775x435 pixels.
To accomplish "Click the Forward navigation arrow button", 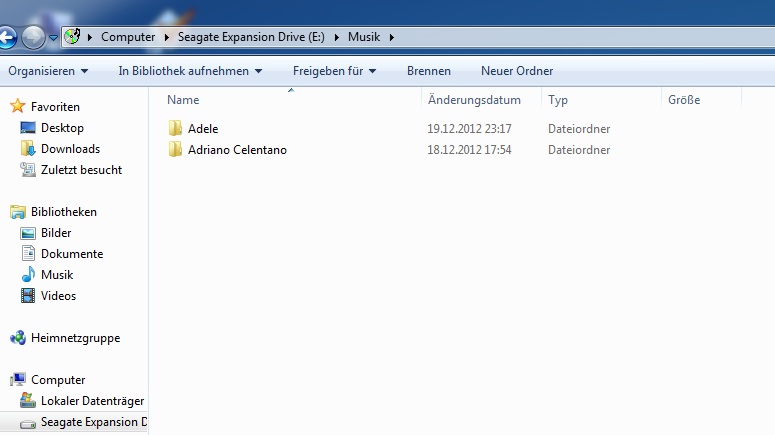I will coord(33,37).
